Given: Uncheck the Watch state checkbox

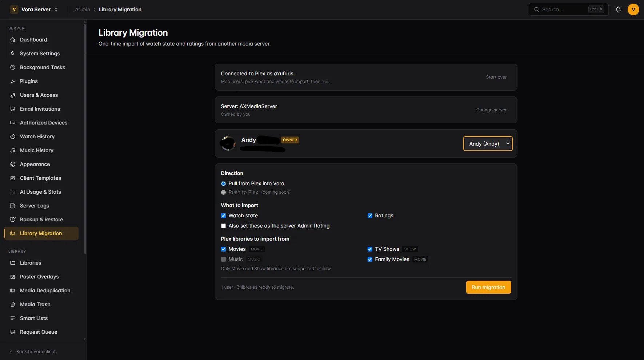Looking at the screenshot, I should point(223,215).
